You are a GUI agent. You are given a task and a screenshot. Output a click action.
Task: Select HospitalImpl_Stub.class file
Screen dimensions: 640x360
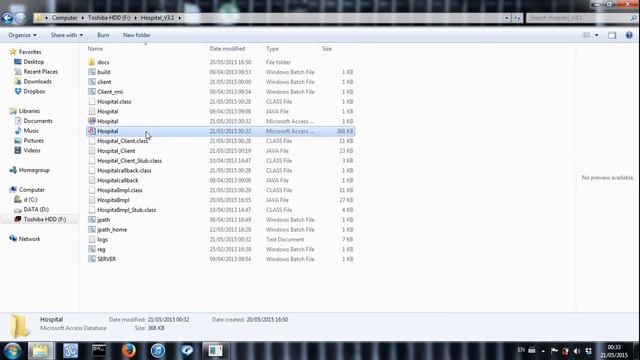tap(127, 210)
